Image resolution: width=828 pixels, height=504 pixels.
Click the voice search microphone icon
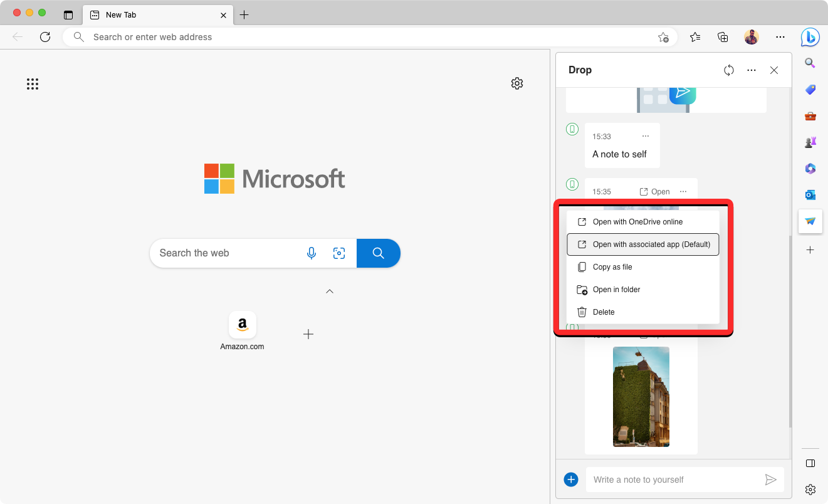coord(312,253)
